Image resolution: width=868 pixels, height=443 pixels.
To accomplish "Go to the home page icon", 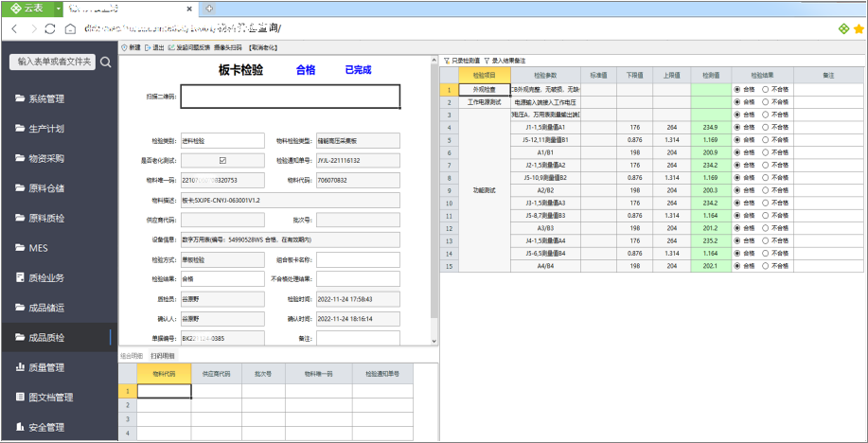I will (70, 28).
